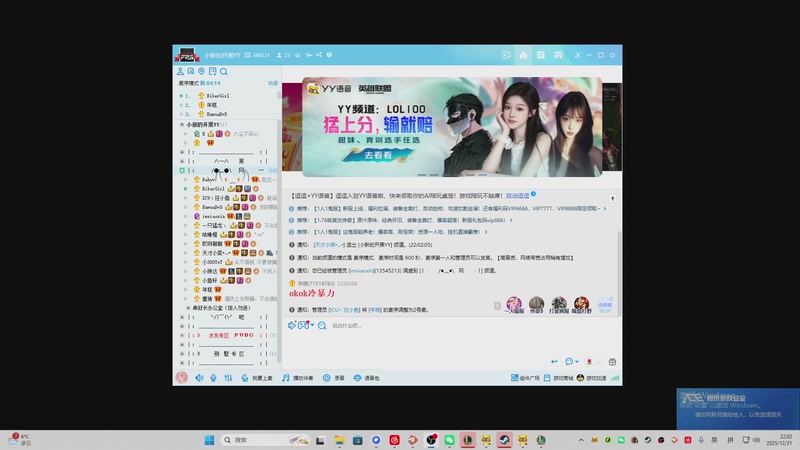Click the chat search icon near input
This screenshot has height=450, width=800.
pyautogui.click(x=322, y=326)
